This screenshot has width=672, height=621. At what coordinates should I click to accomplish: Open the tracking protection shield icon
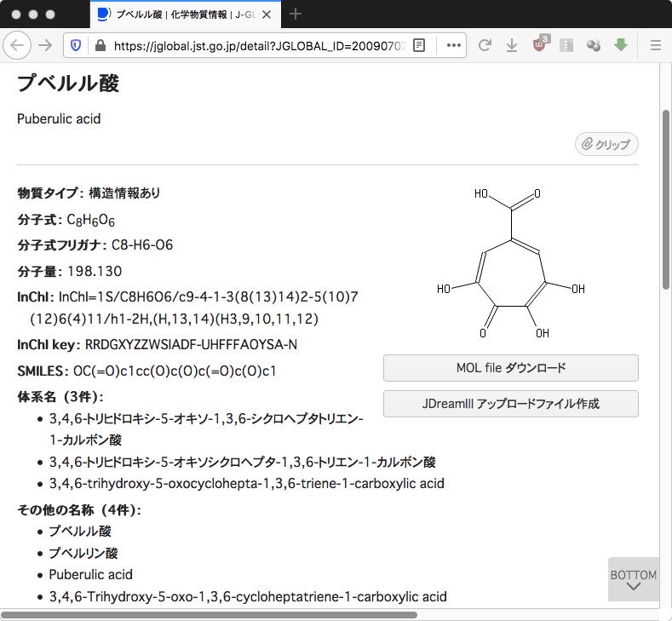click(x=76, y=45)
